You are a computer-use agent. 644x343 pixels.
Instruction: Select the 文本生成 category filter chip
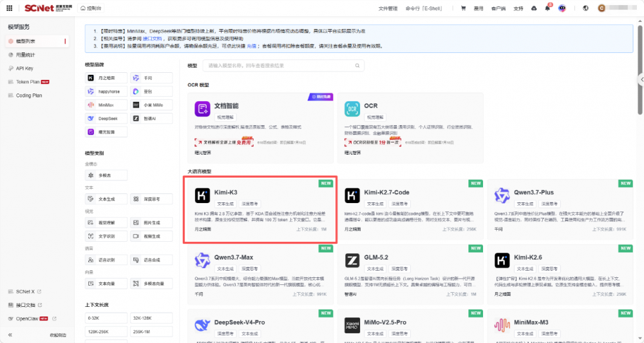point(106,199)
